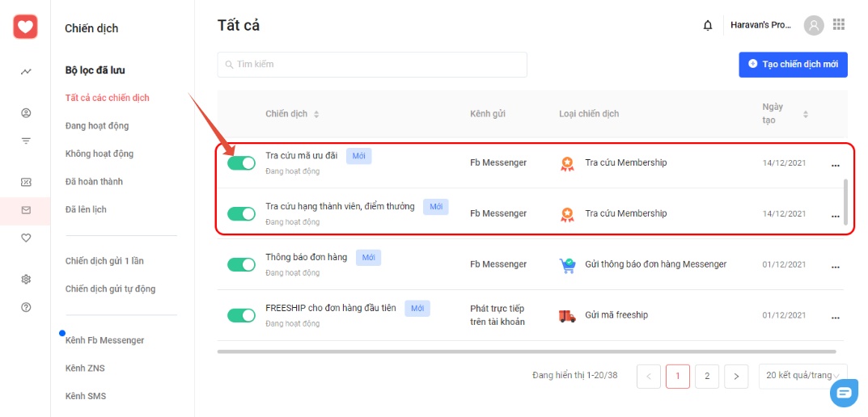Viewport: 868px width, 417px height.
Task: Click the delivery truck icon for Gửi mã freeship
Action: (567, 315)
